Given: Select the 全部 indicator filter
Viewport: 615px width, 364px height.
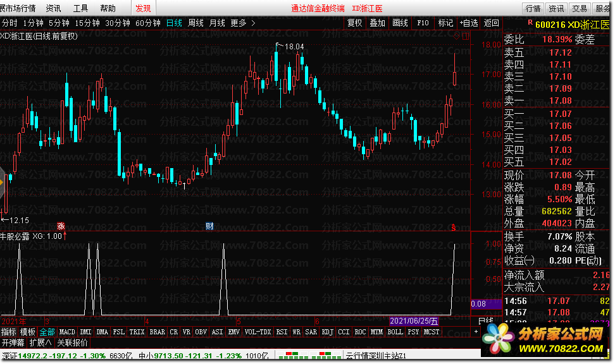Looking at the screenshot, I should pos(47,332).
